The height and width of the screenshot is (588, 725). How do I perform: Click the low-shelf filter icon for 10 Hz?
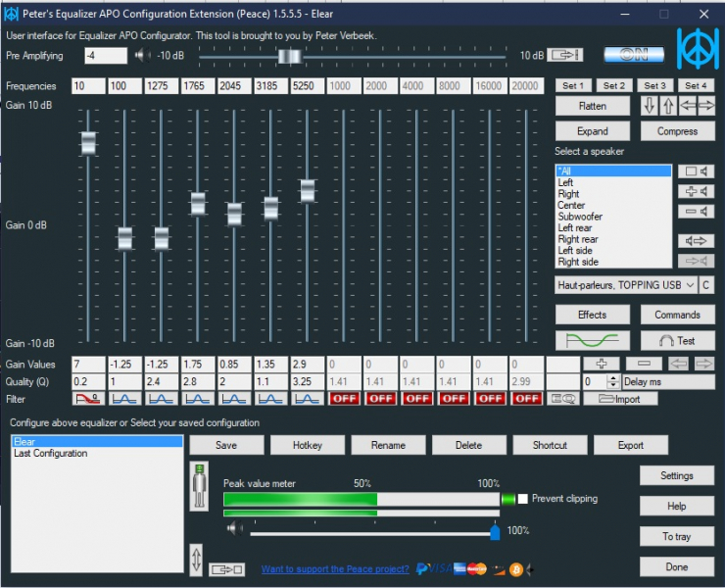click(88, 399)
